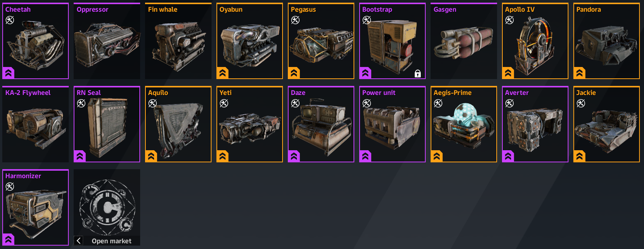Choose the KA-2 Flywheel item

pyautogui.click(x=36, y=124)
